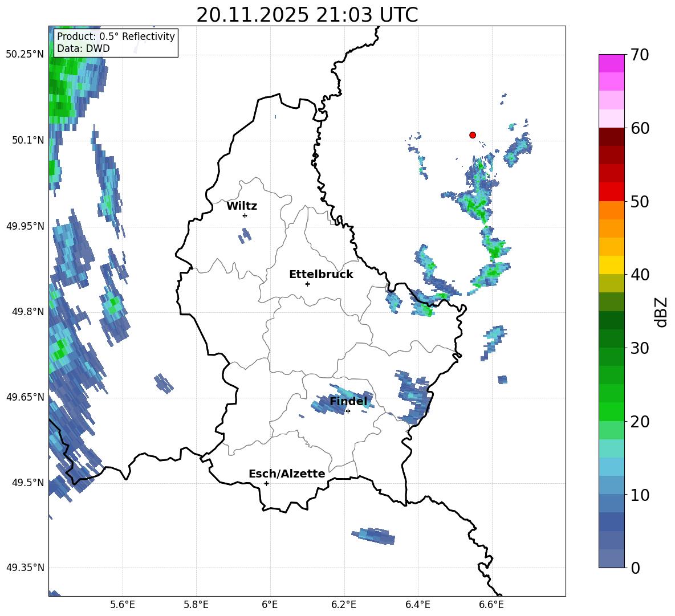This screenshot has width=675, height=616.
Task: Click the 6.4°E longitude label
Action: [x=417, y=605]
